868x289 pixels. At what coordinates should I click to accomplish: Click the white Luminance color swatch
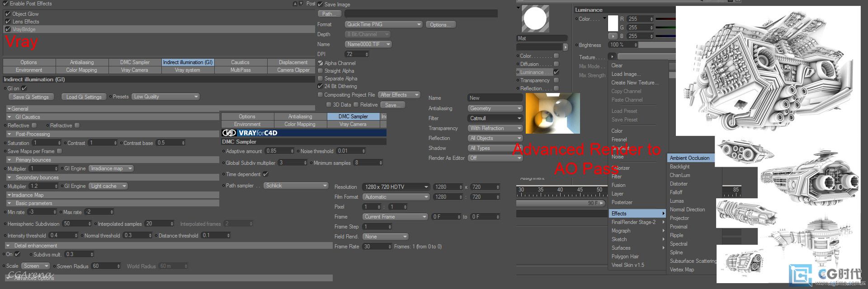613,23
